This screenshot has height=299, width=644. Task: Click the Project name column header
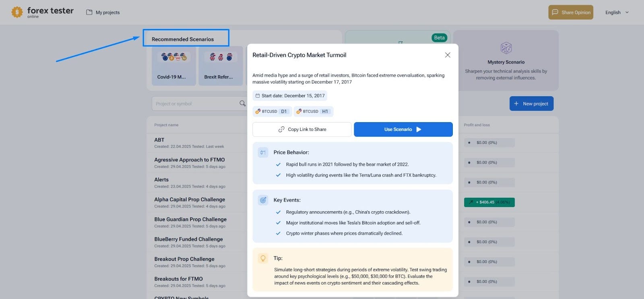tap(166, 125)
